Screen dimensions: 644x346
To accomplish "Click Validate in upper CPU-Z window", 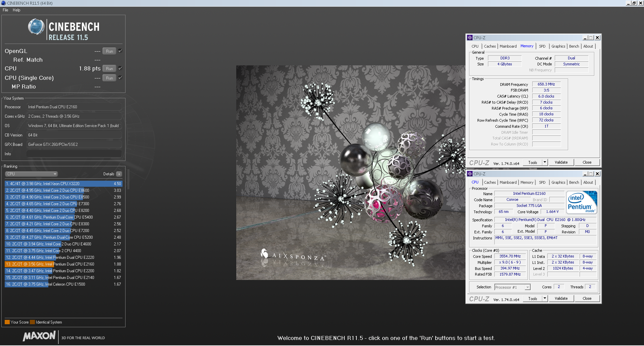I will click(561, 162).
